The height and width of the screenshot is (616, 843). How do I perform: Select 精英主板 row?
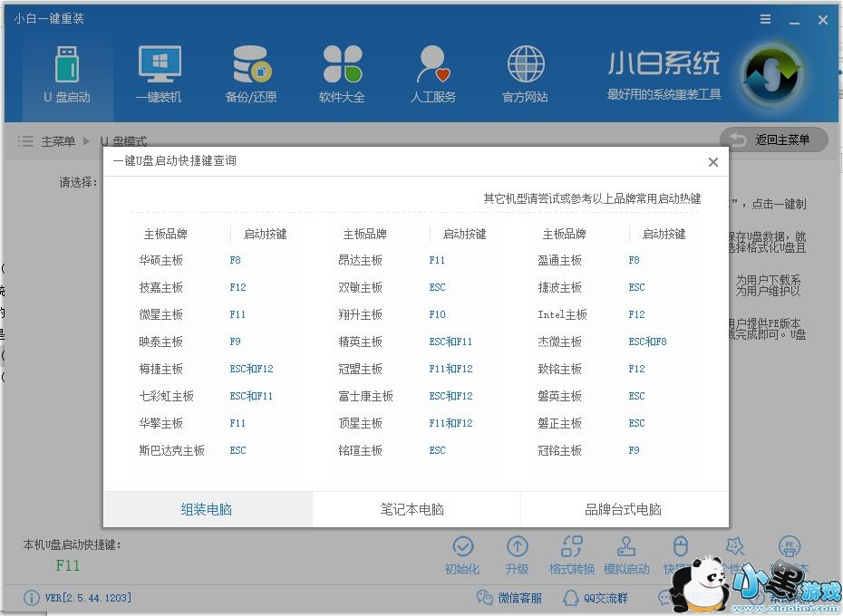pyautogui.click(x=415, y=342)
